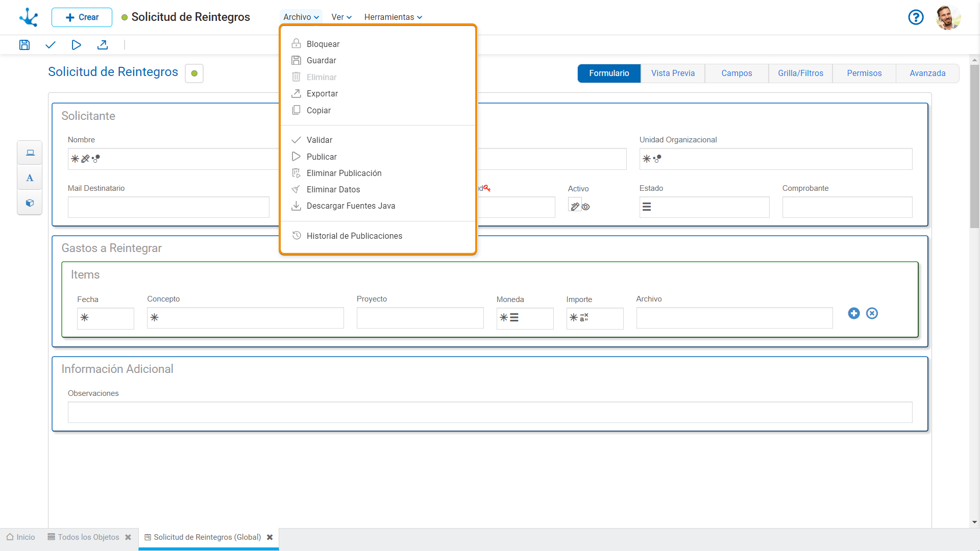
Task: Click the publish play toolbar icon
Action: click(76, 45)
